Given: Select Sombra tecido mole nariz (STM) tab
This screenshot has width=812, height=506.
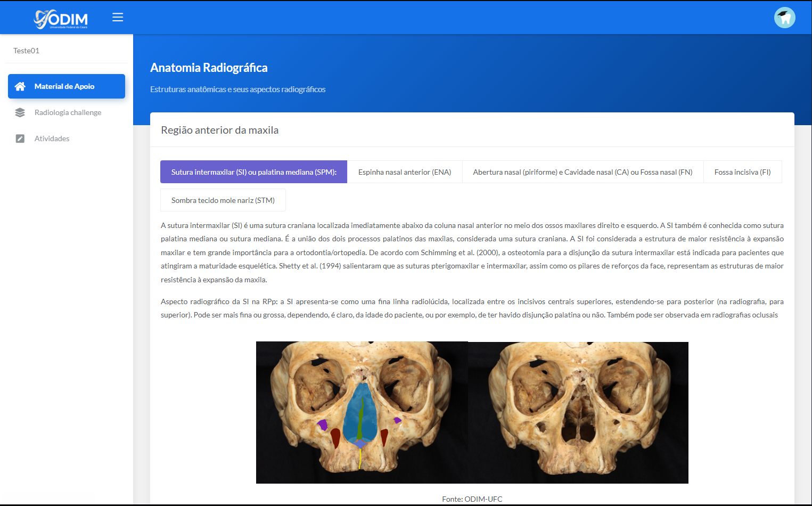Looking at the screenshot, I should pyautogui.click(x=223, y=200).
